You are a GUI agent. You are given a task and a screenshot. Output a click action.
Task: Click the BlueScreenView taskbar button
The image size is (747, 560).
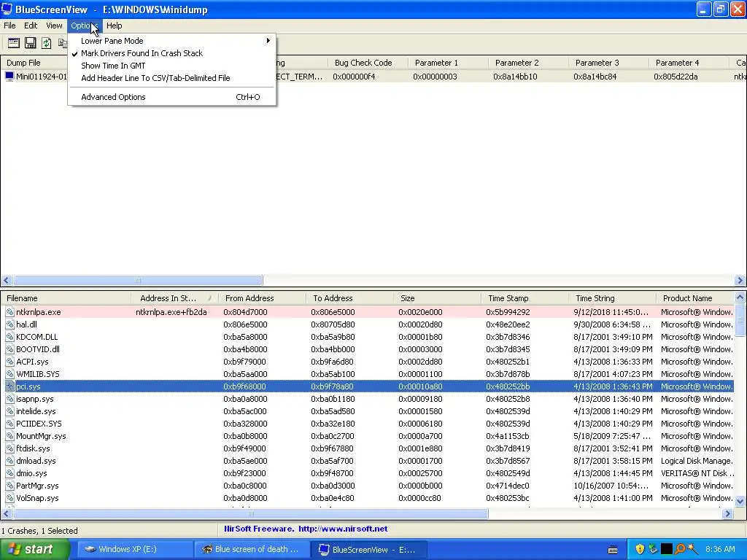pos(368,549)
